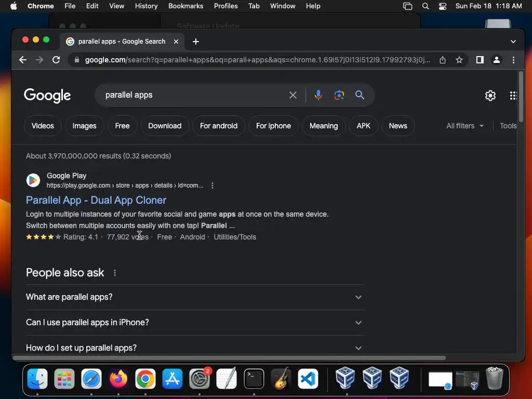Viewport: 532px width, 399px height.
Task: Open GarageBand from the dock
Action: [281, 379]
